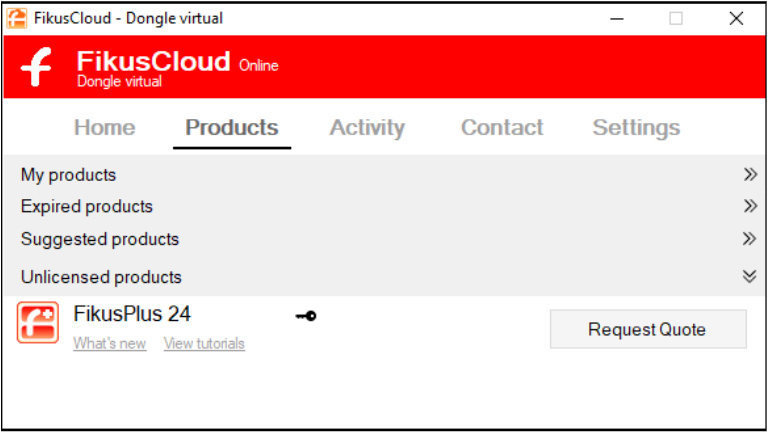Screen dimensions: 769x433
Task: Expand the My products section
Action: point(750,175)
